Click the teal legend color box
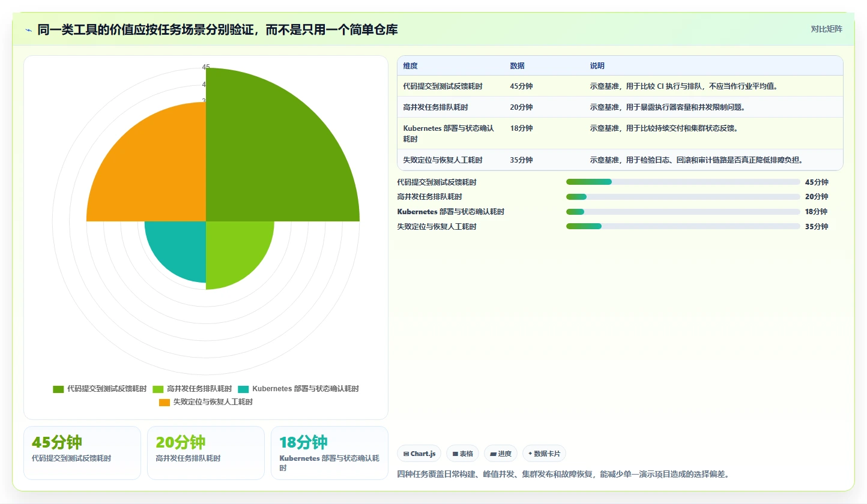Image resolution: width=867 pixels, height=504 pixels. point(243,389)
